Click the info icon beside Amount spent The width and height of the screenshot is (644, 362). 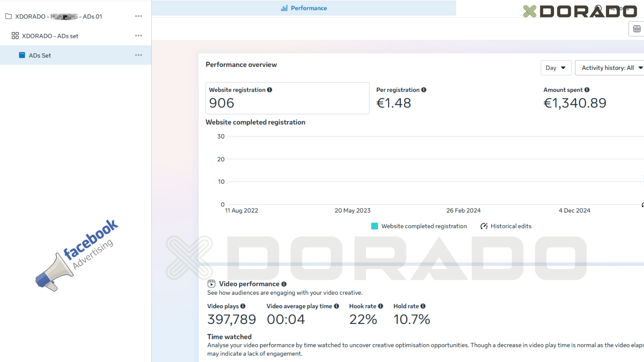tap(587, 90)
